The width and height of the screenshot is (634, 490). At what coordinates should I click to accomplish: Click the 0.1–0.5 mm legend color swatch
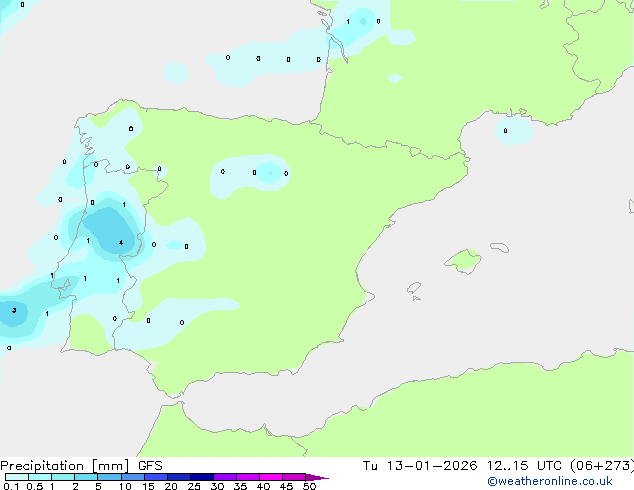(17, 477)
